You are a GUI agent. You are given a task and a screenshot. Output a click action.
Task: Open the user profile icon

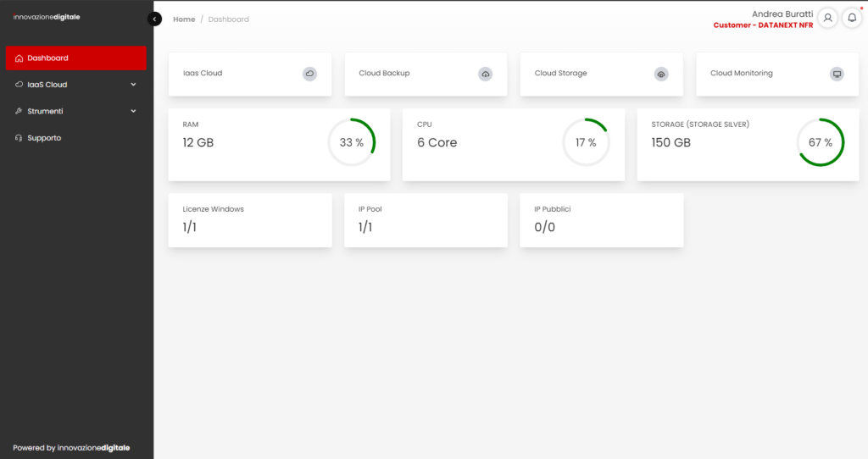pyautogui.click(x=827, y=18)
